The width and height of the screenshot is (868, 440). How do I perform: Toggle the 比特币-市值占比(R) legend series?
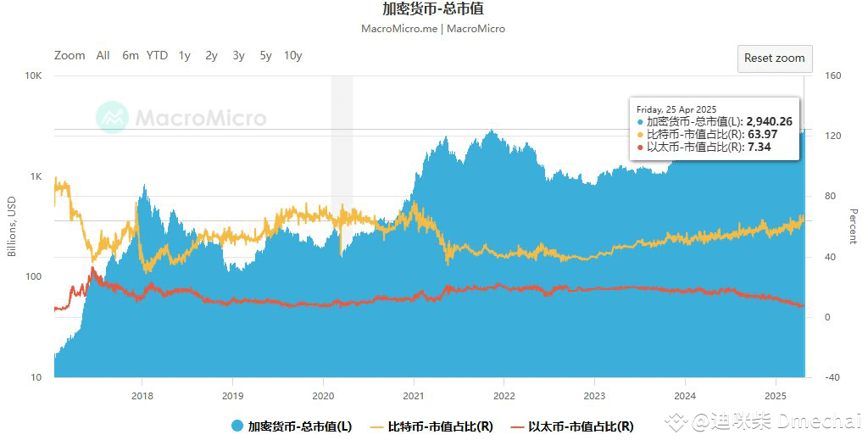pyautogui.click(x=440, y=426)
